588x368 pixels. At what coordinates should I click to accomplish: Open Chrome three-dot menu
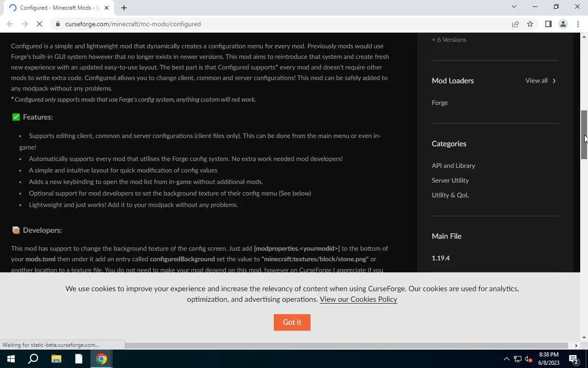pos(578,24)
